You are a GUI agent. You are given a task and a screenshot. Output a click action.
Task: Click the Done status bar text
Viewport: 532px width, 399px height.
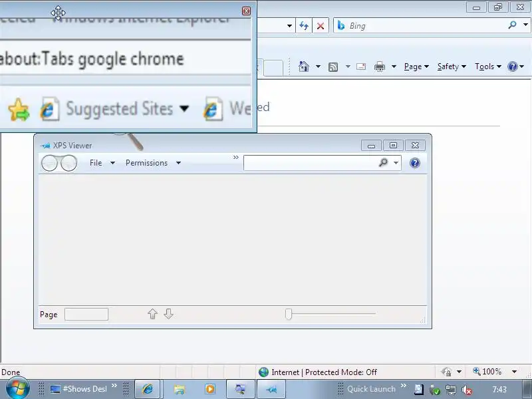coord(11,372)
